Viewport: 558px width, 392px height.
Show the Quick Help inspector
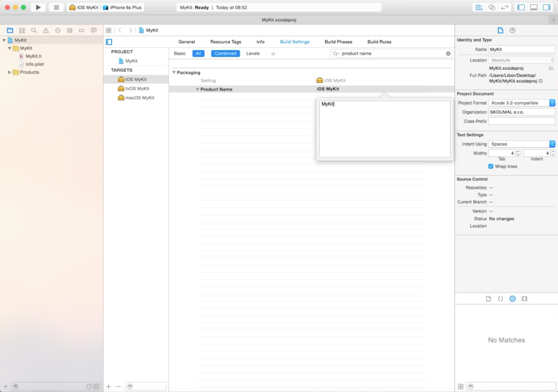tap(512, 31)
